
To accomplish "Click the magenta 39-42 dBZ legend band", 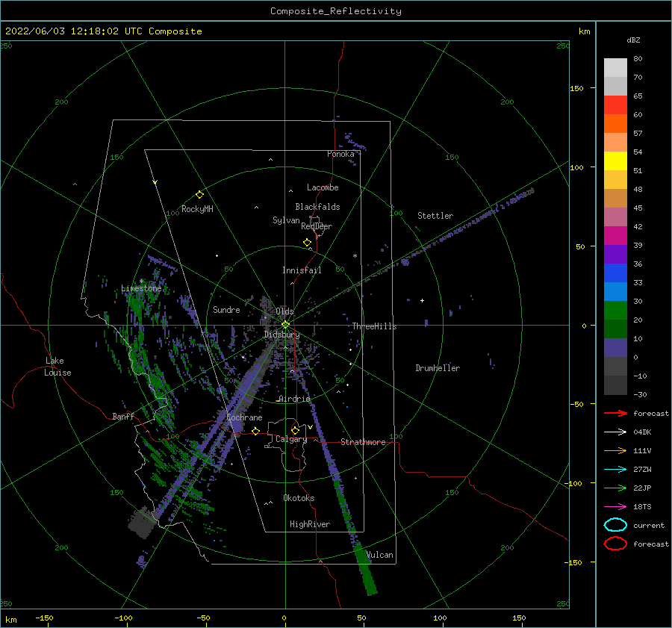I will tap(615, 236).
